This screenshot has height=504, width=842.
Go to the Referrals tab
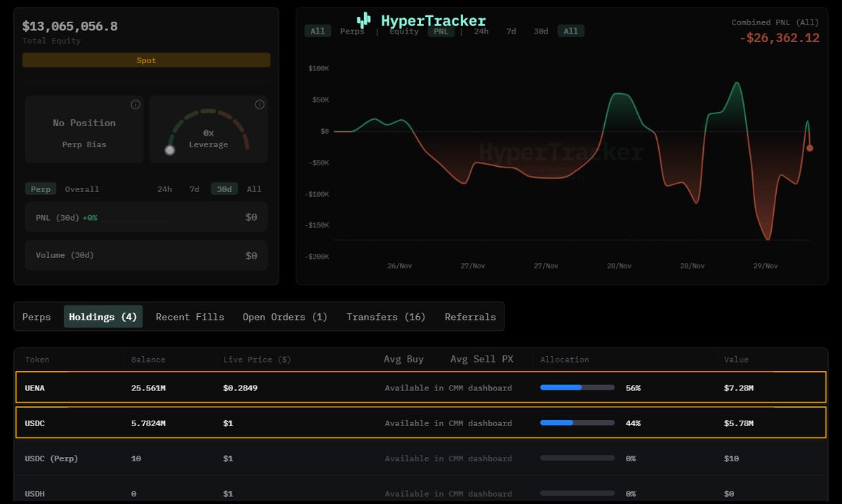click(x=470, y=317)
